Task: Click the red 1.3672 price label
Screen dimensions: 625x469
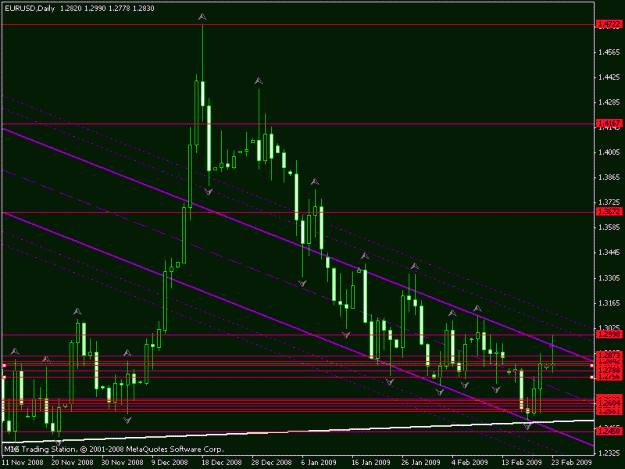Action: (x=609, y=212)
